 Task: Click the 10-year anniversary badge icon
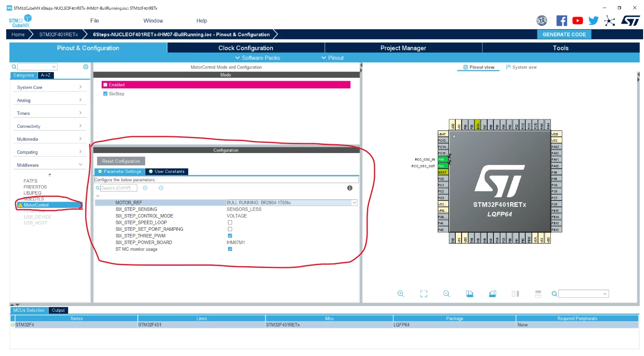pyautogui.click(x=542, y=20)
